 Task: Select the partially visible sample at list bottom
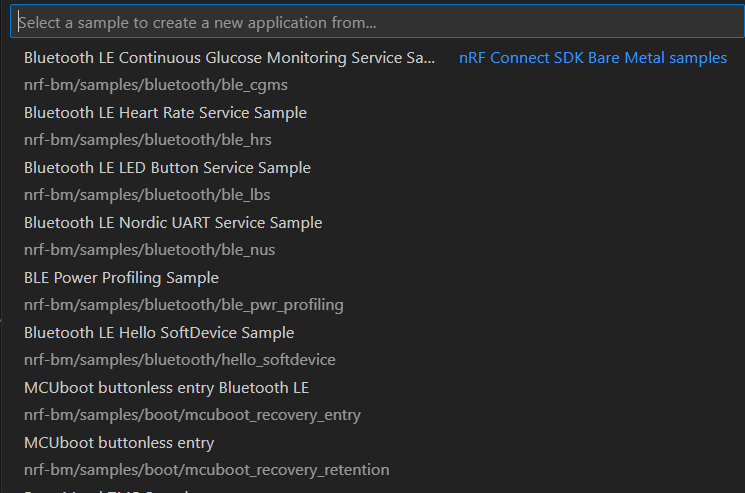(x=100, y=490)
